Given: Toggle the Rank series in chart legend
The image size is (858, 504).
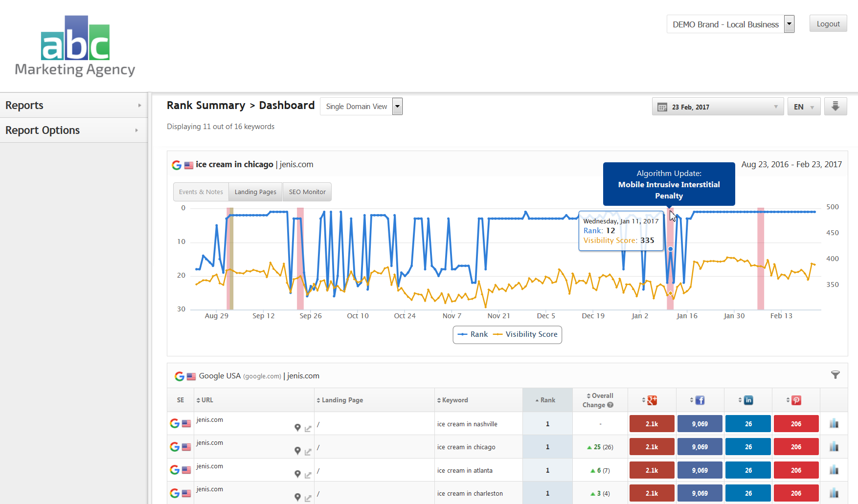Looking at the screenshot, I should (x=473, y=334).
